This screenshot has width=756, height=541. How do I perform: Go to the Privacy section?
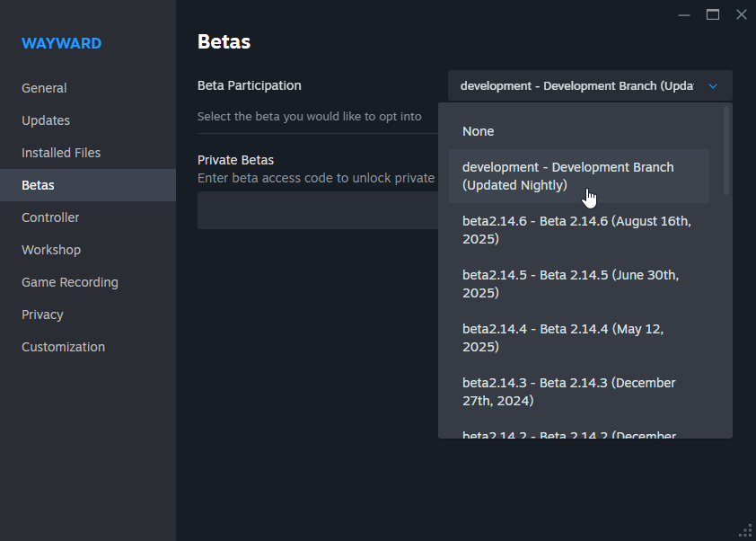tap(42, 315)
